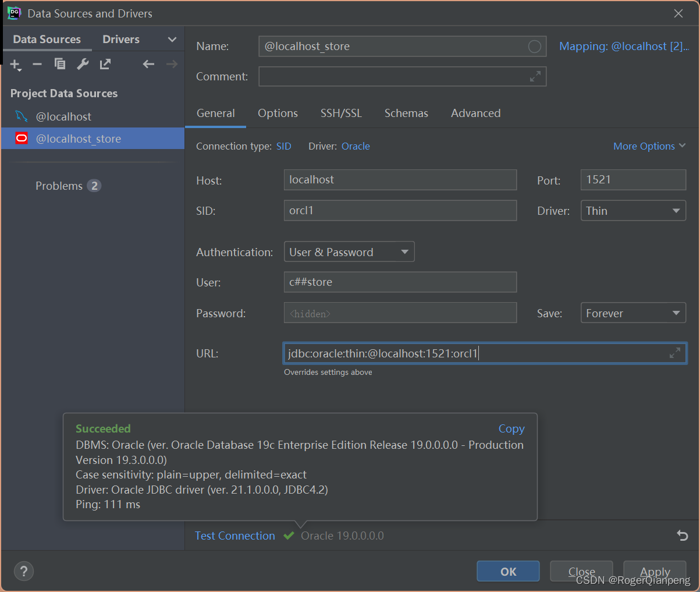Open the Save Forever dropdown
The image size is (700, 592).
[x=633, y=313]
